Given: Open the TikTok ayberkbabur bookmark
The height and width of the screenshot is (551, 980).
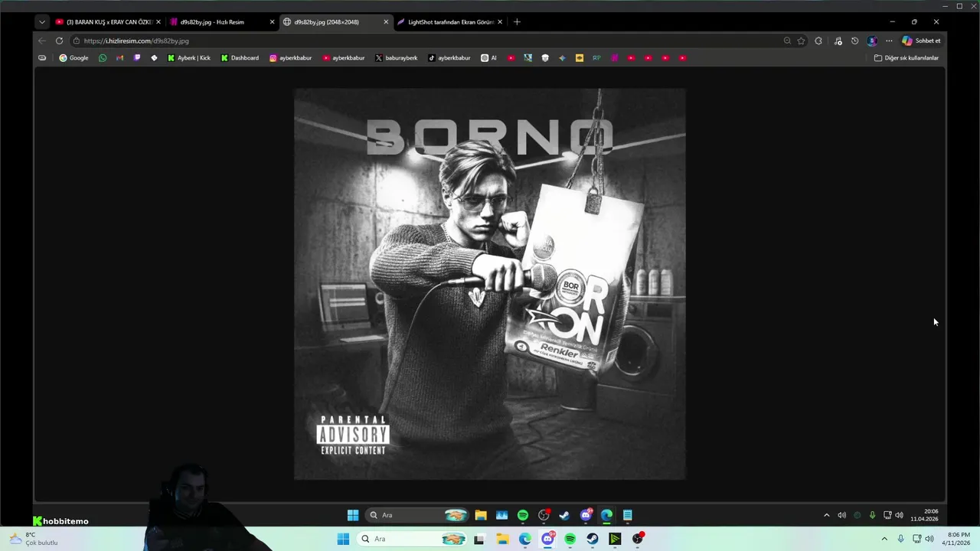Looking at the screenshot, I should [449, 57].
